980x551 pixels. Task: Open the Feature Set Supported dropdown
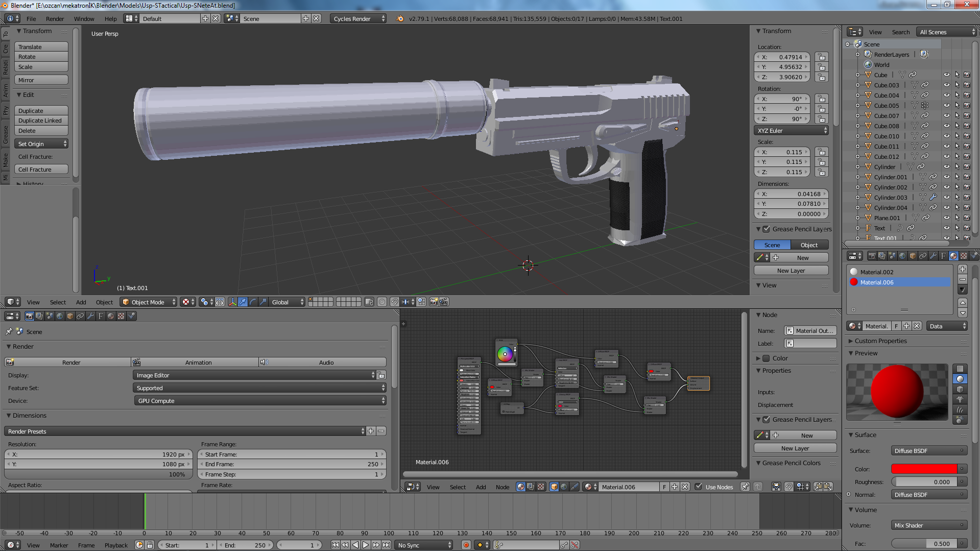pyautogui.click(x=259, y=388)
